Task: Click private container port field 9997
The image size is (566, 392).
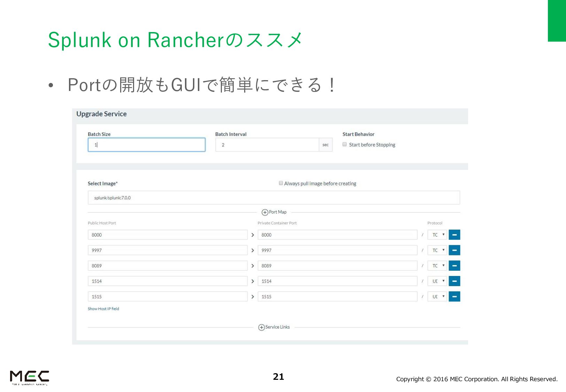Action: coord(338,250)
